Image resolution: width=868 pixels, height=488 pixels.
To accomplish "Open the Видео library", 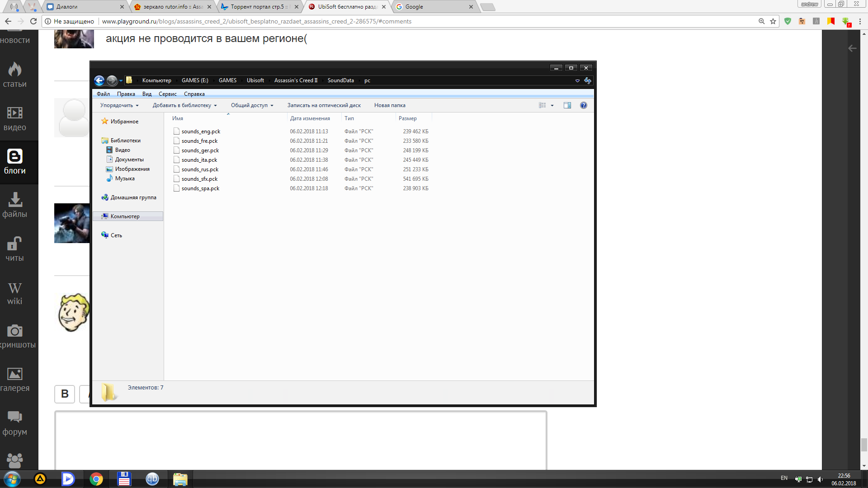I will (x=118, y=150).
